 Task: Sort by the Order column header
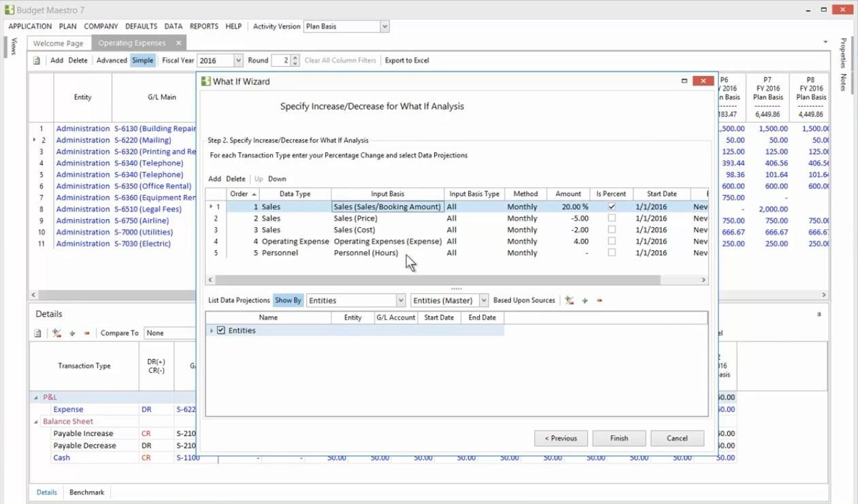pyautogui.click(x=243, y=194)
